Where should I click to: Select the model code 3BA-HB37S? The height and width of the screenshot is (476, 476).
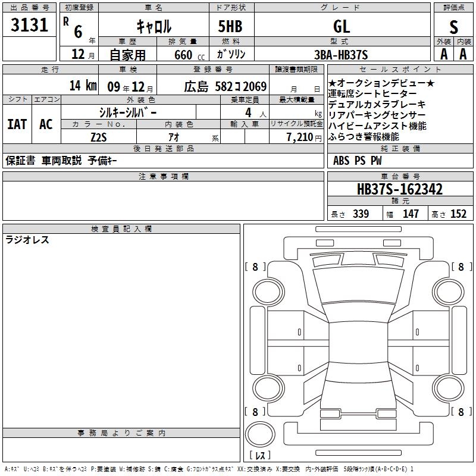point(341,55)
